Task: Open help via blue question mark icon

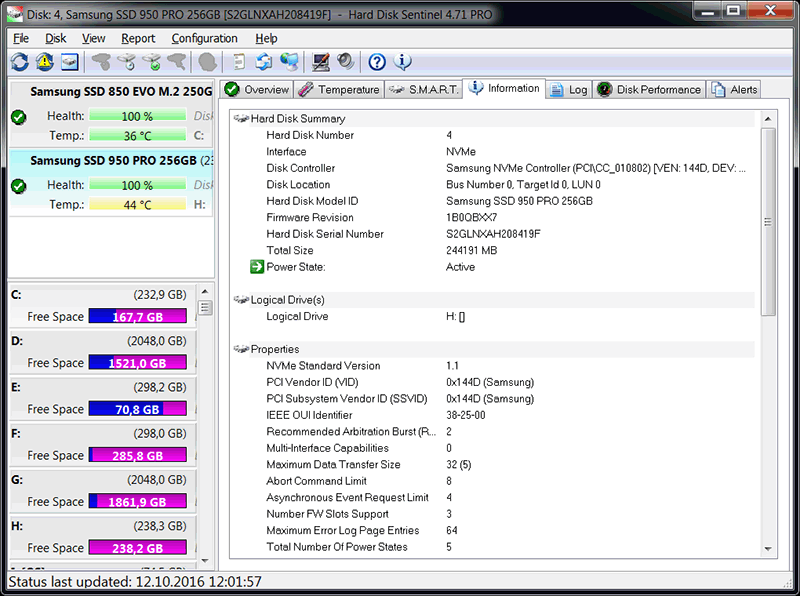Action: pyautogui.click(x=377, y=62)
